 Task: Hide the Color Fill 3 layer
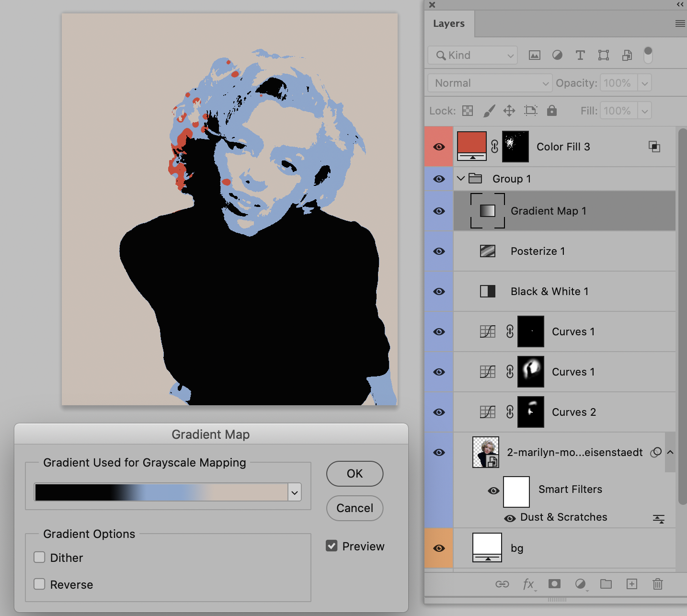click(x=439, y=147)
